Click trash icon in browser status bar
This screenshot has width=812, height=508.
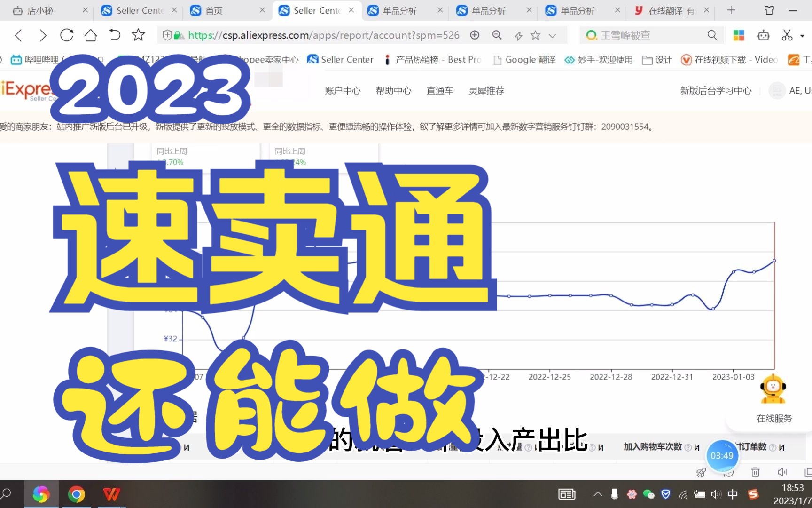(755, 472)
